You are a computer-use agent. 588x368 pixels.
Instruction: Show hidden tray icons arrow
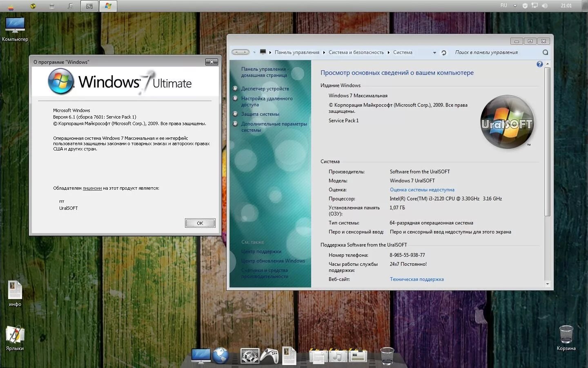click(x=515, y=6)
